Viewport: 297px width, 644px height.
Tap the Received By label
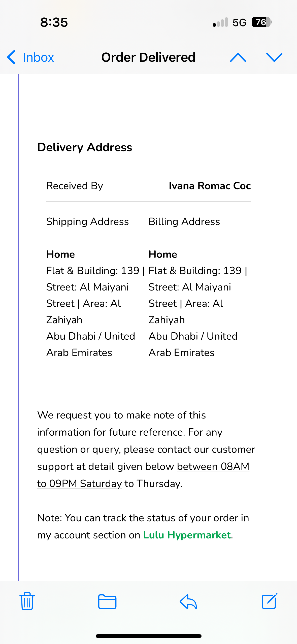click(75, 186)
